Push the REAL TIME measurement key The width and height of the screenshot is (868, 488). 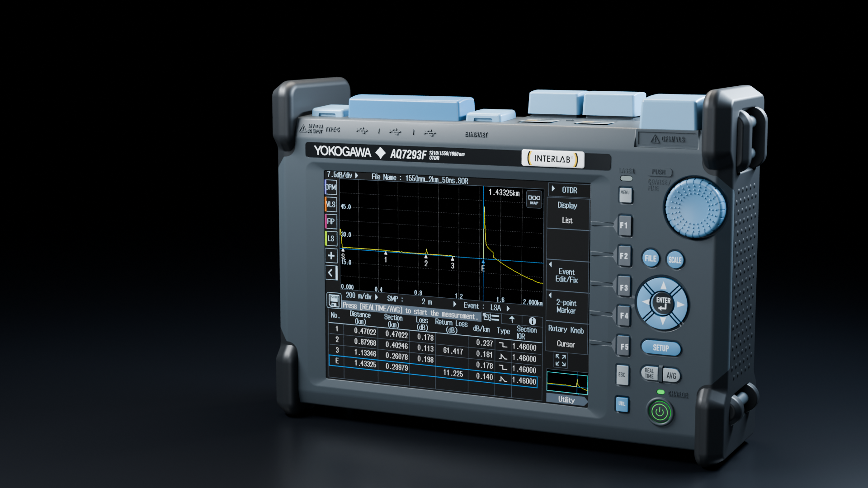coord(649,373)
